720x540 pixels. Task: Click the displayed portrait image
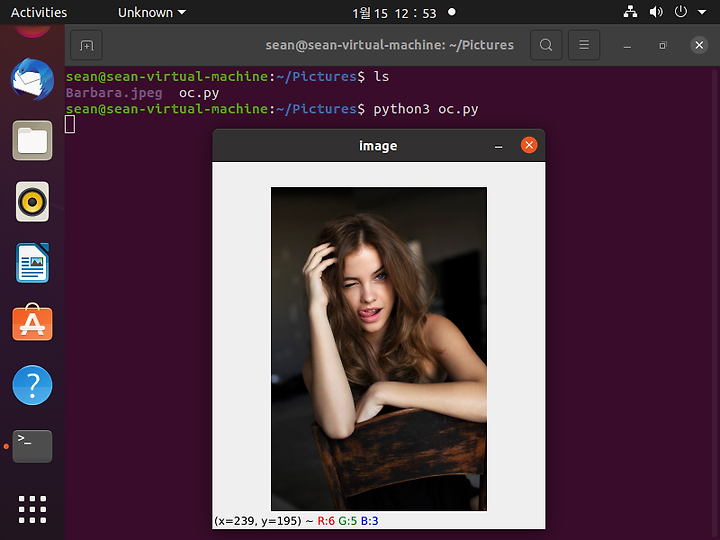[x=379, y=349]
